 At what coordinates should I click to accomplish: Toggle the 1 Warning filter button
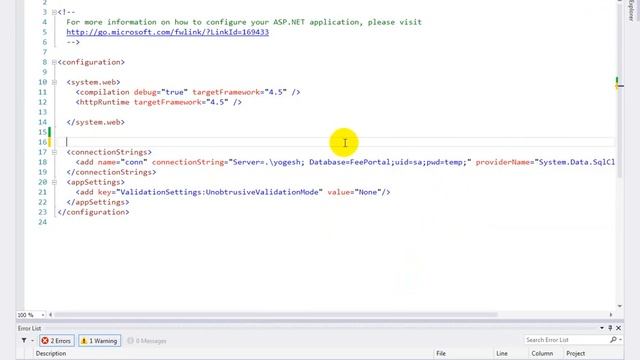click(x=100, y=341)
